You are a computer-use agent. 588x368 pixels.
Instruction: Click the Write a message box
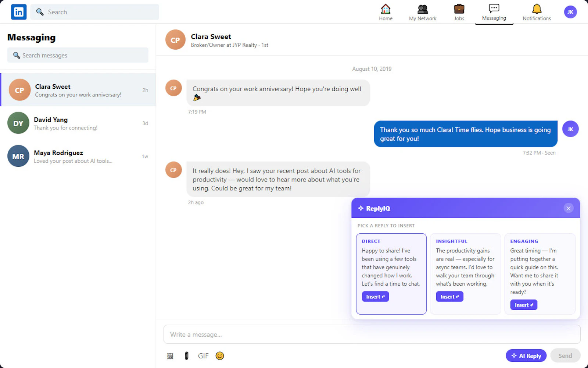coord(372,334)
